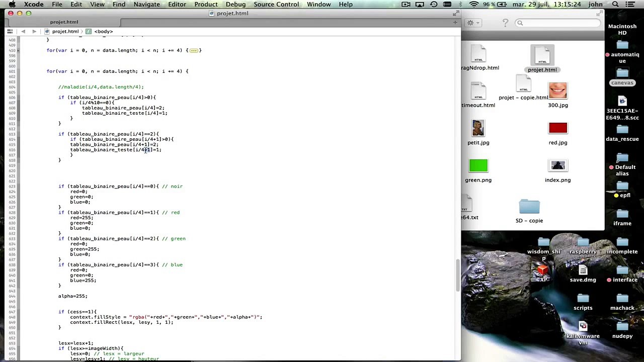
Task: Select the Default alias desktop folder
Action: point(622,164)
